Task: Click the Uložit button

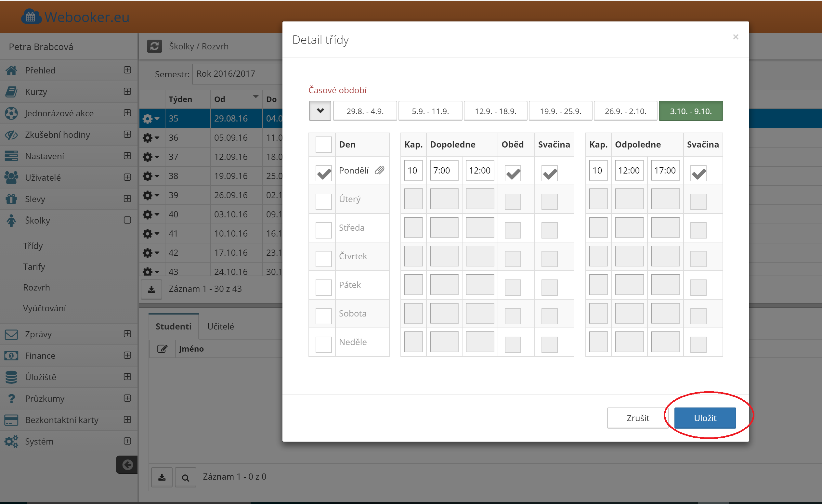Action: click(x=705, y=418)
